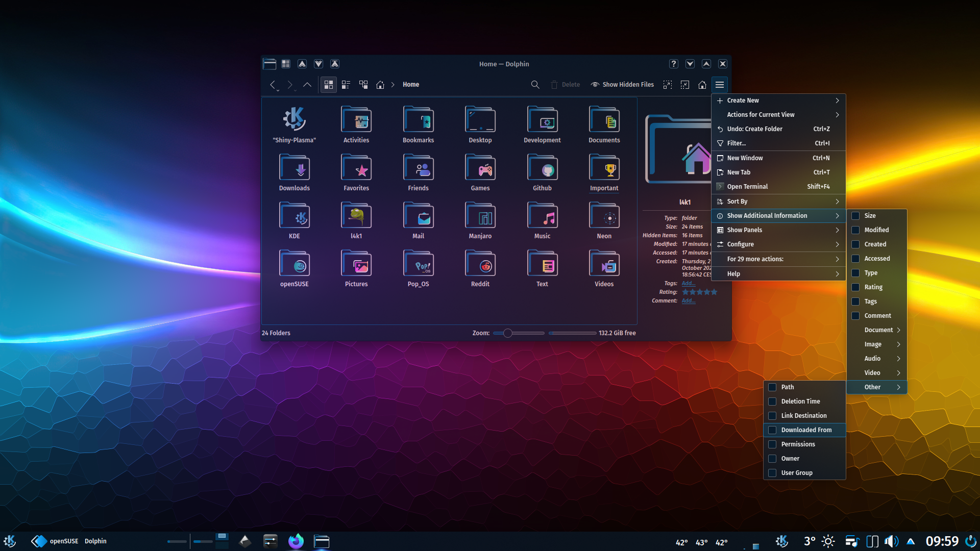Select the Music folder
The height and width of the screenshot is (551, 980).
pos(542,221)
